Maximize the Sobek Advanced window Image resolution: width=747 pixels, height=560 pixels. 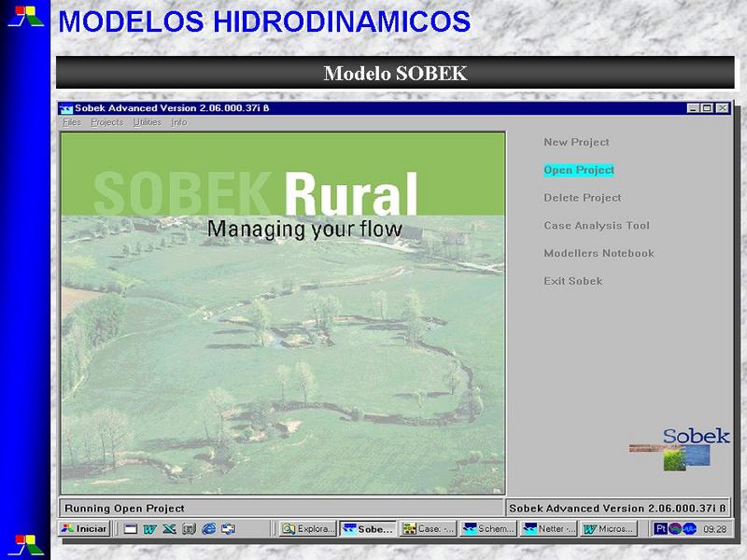point(707,108)
